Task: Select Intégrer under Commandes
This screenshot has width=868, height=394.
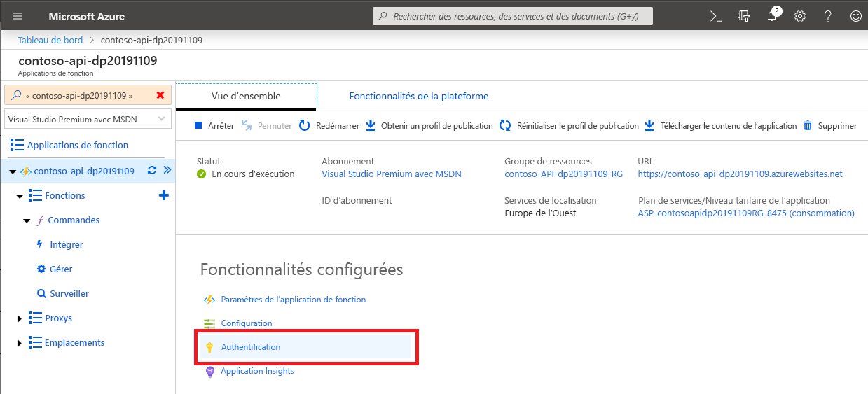Action: tap(67, 244)
